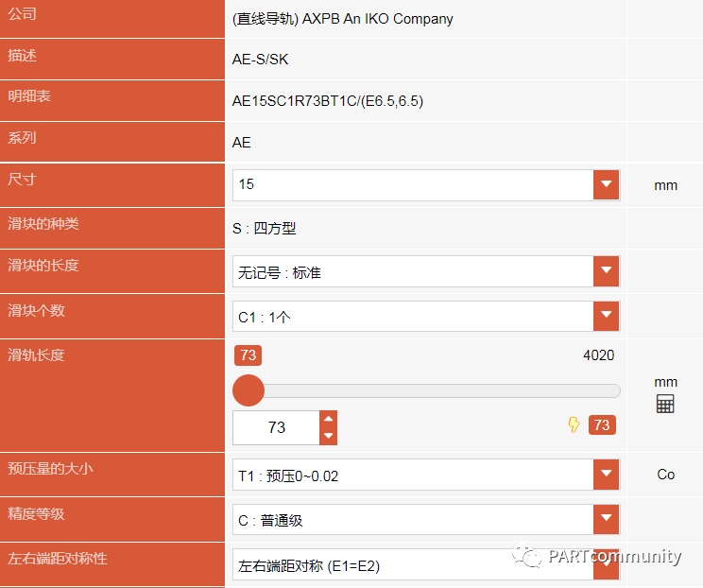Select the Co unit text next to preload
Image resolution: width=703 pixels, height=588 pixels.
pos(666,475)
